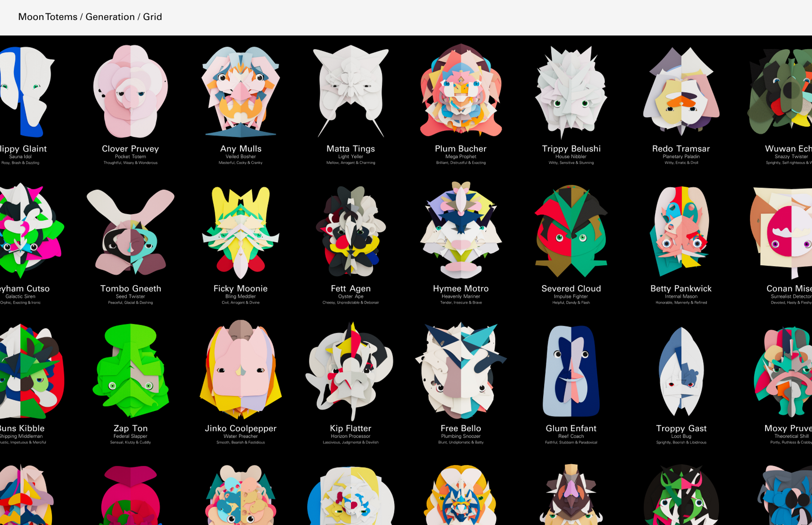This screenshot has width=812, height=525.
Task: Select the Hymee Motro totem artwork
Action: 461,230
